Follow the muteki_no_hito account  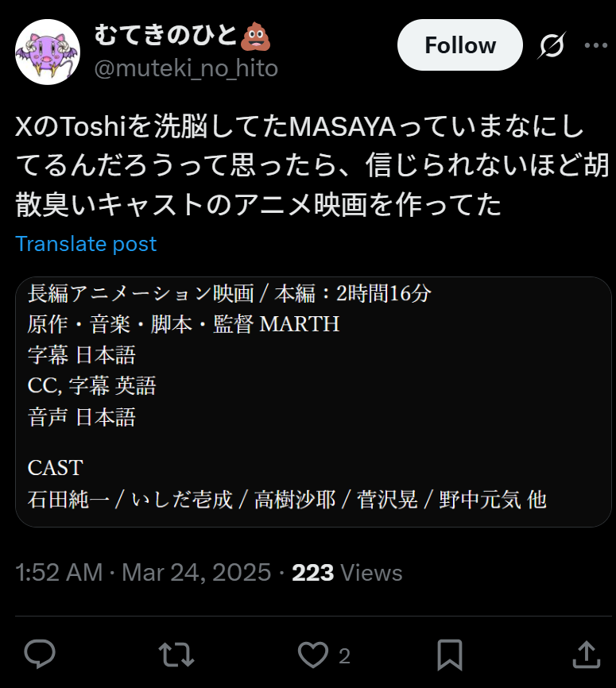click(x=459, y=44)
